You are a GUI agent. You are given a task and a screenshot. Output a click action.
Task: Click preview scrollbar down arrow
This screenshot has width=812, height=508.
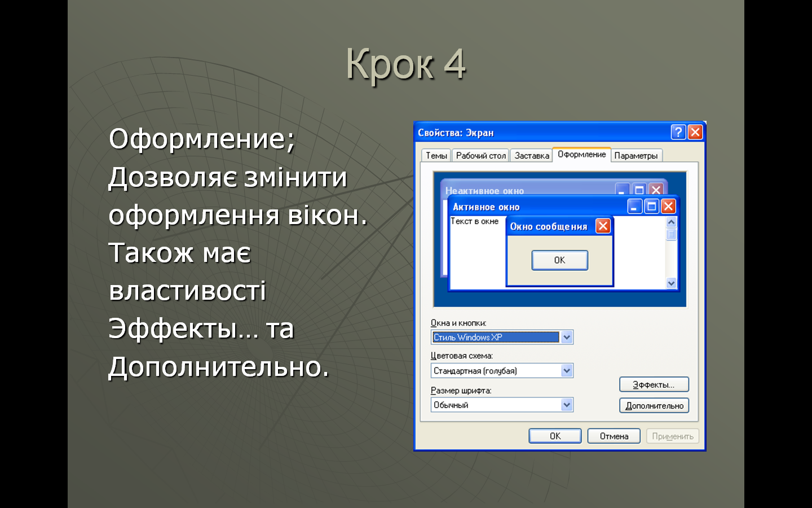[x=671, y=283]
